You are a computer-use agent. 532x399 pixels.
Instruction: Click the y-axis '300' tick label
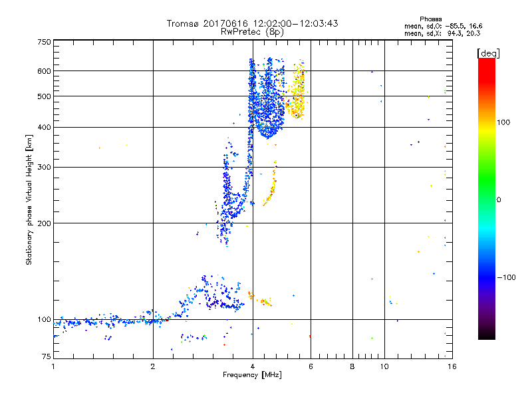[x=44, y=167]
